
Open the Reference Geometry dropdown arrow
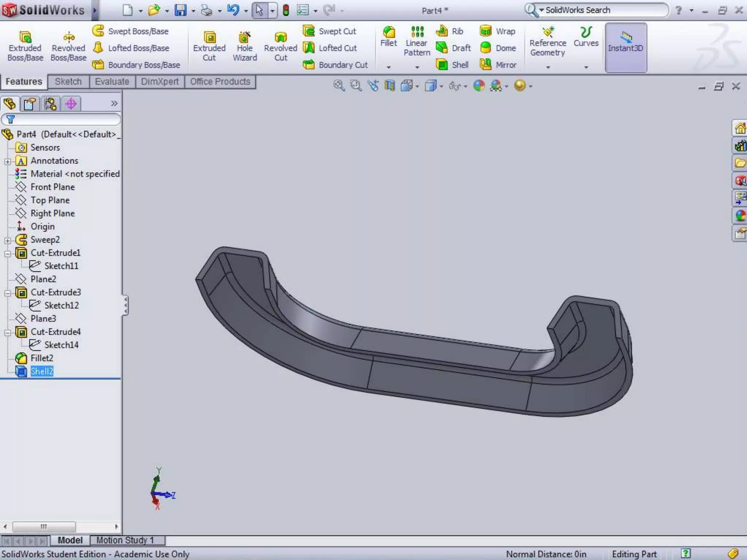coord(548,67)
